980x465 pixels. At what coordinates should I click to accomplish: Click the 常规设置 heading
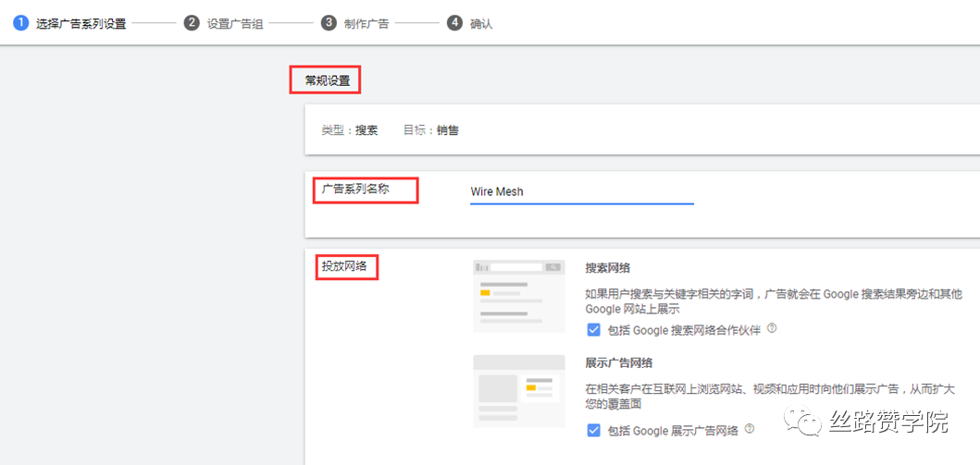click(x=328, y=80)
